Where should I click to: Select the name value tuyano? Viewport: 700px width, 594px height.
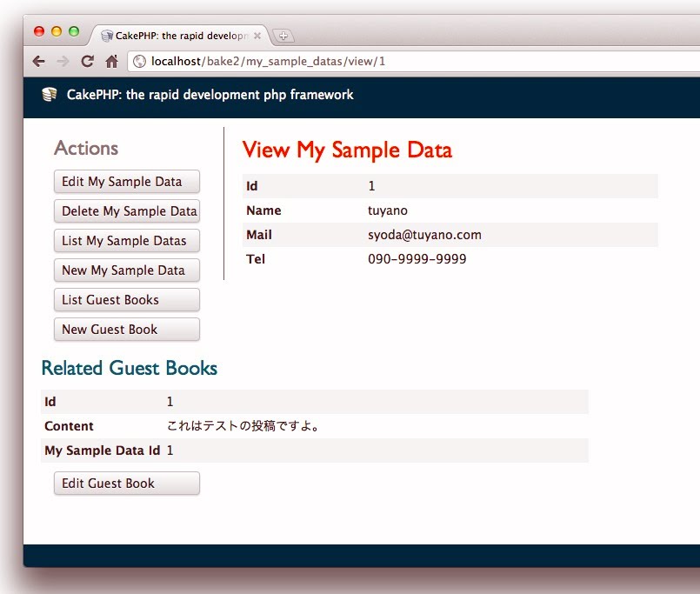(388, 210)
